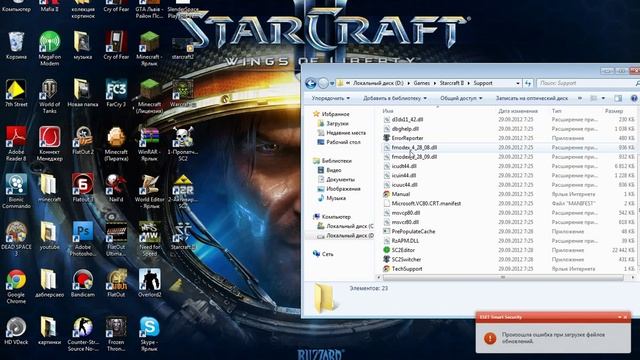Open the minecraft folder icon
Screen dimensions: 640x360
49,188
